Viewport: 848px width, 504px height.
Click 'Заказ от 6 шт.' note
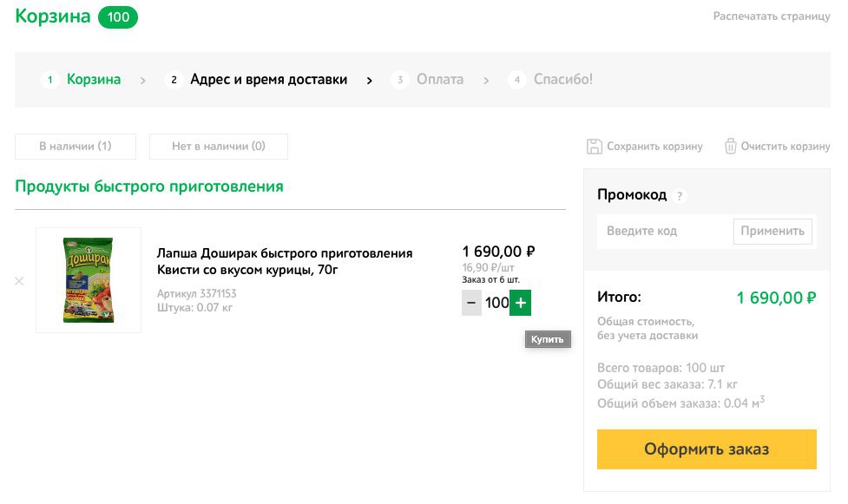point(490,280)
